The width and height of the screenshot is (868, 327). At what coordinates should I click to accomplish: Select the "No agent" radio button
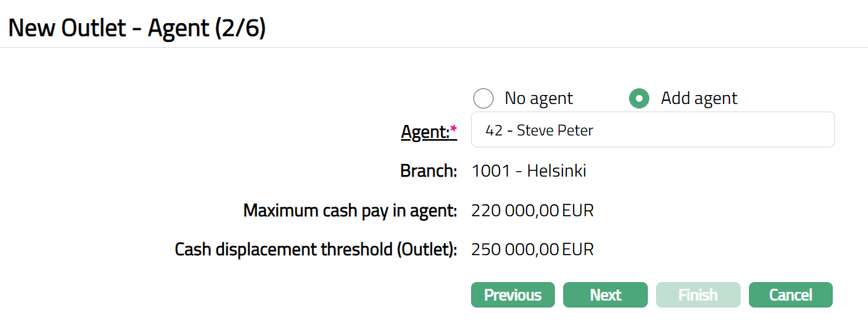[484, 99]
